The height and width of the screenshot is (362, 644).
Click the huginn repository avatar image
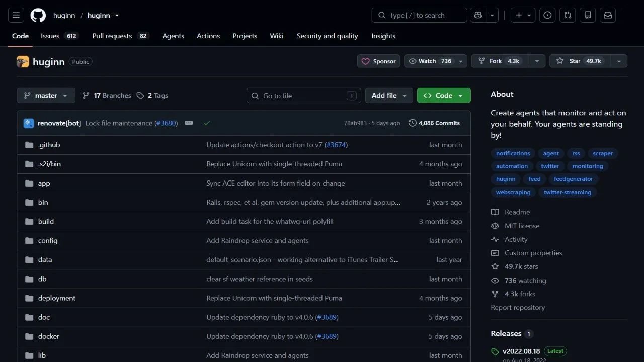click(23, 62)
